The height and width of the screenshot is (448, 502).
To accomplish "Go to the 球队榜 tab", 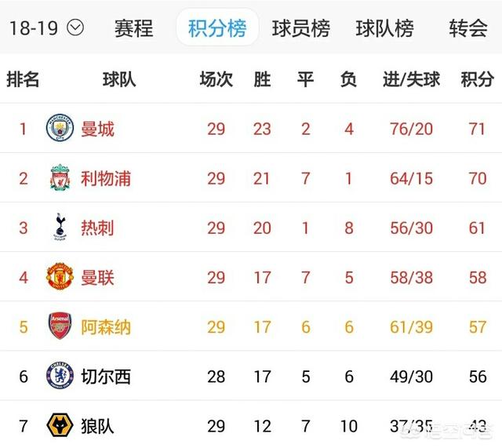I will tap(384, 29).
